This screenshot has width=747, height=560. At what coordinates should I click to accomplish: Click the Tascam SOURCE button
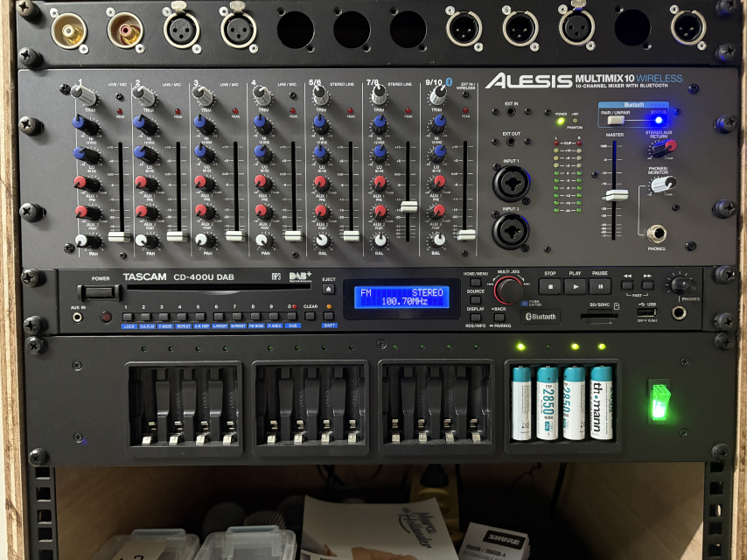coord(476,300)
